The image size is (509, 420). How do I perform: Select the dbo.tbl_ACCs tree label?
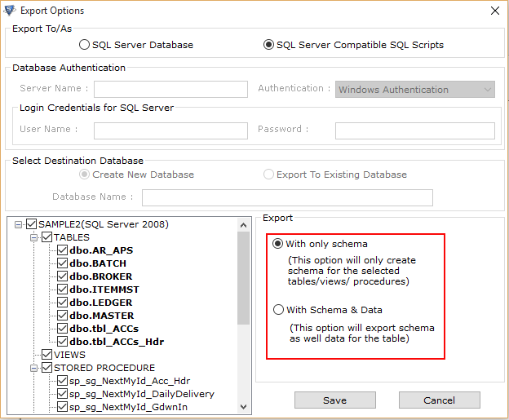coord(104,329)
